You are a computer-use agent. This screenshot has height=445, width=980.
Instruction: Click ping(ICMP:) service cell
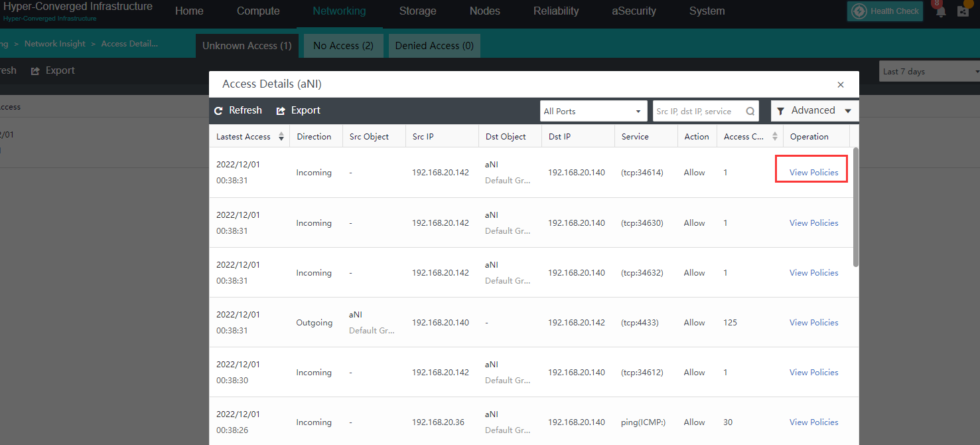click(x=643, y=422)
